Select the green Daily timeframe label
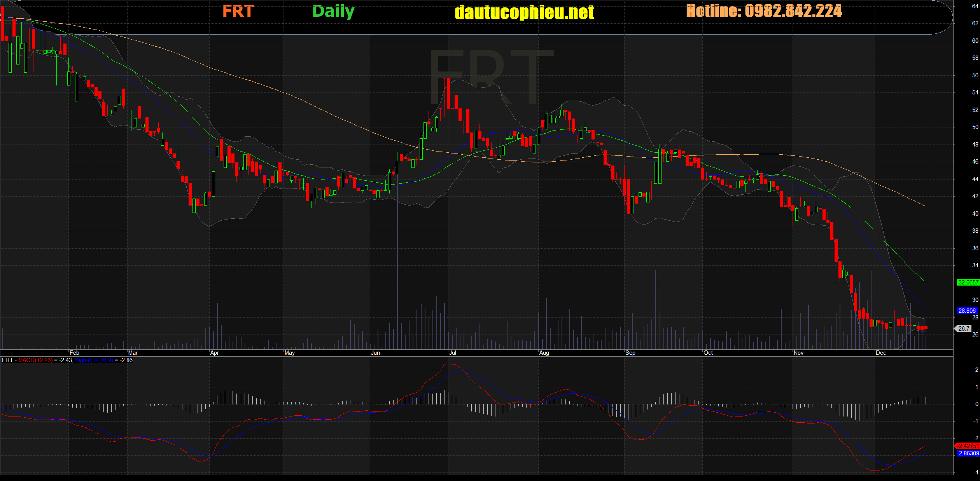The image size is (980, 481). click(x=333, y=11)
